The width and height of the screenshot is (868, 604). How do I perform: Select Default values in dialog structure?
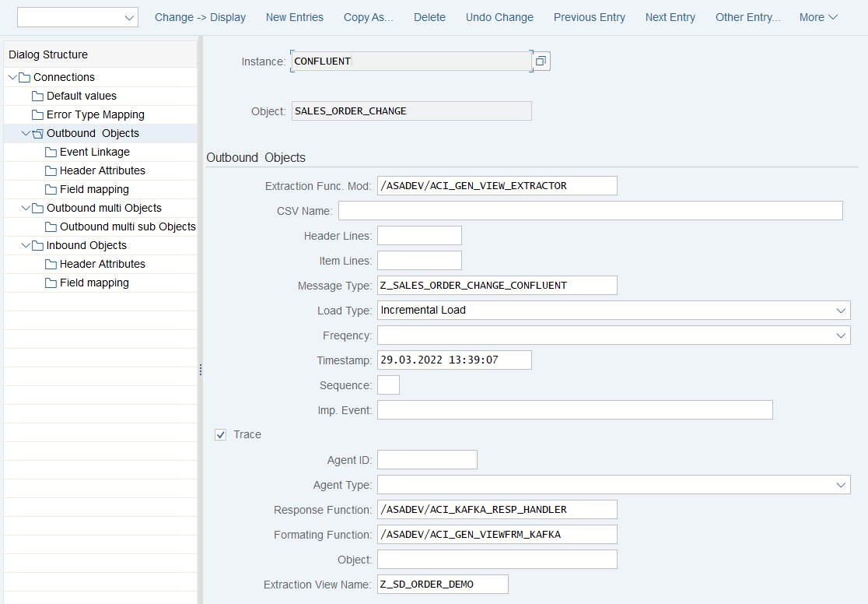[x=82, y=96]
